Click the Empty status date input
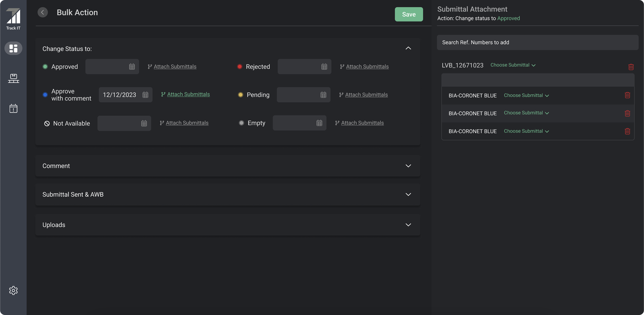This screenshot has height=315, width=644. pyautogui.click(x=299, y=123)
